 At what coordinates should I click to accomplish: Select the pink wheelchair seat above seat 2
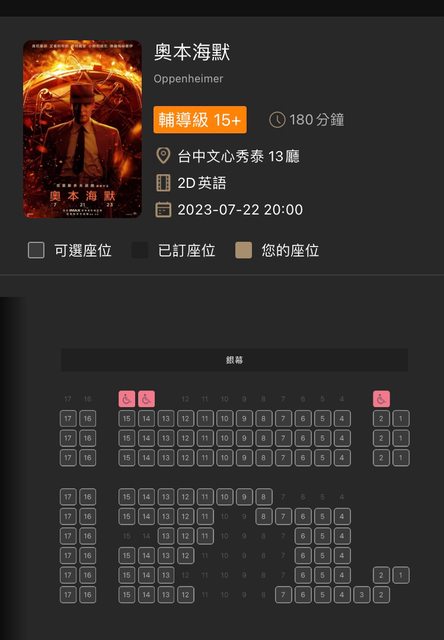381,399
